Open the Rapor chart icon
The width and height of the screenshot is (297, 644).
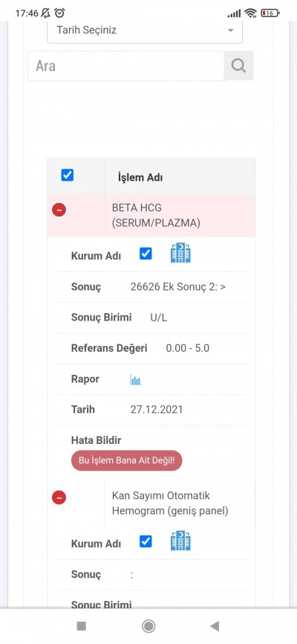[x=135, y=379]
